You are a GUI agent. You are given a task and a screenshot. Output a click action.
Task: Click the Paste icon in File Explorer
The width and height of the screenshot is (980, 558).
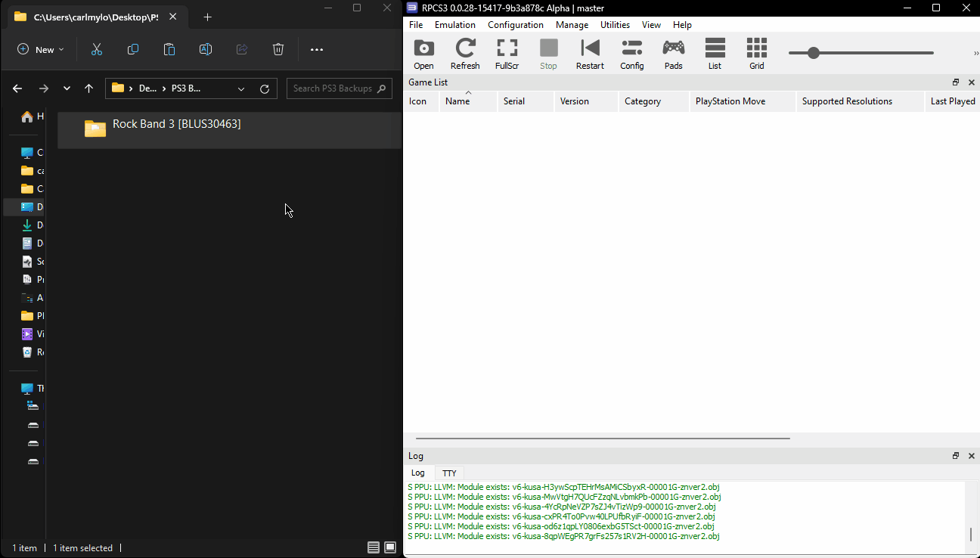(x=169, y=49)
